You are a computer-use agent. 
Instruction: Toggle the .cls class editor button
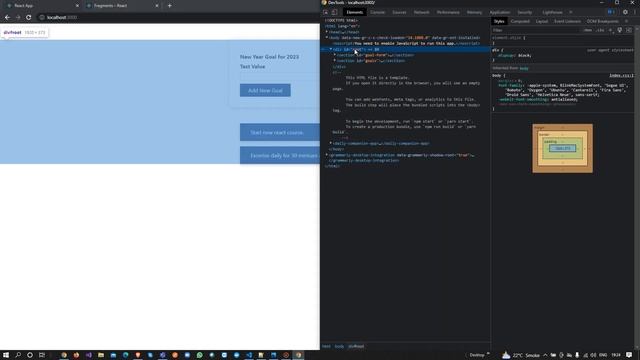[x=600, y=30]
